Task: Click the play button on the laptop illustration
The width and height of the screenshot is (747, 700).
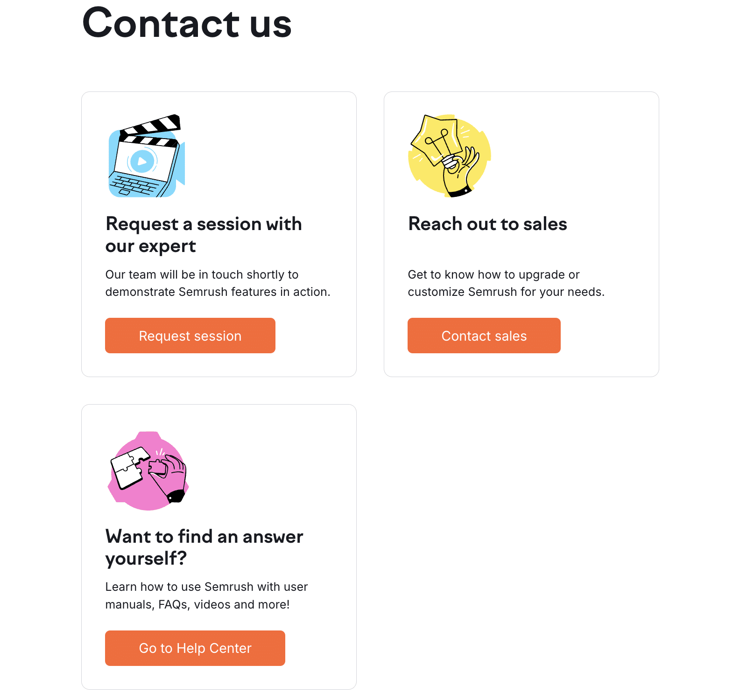Action: (x=143, y=161)
